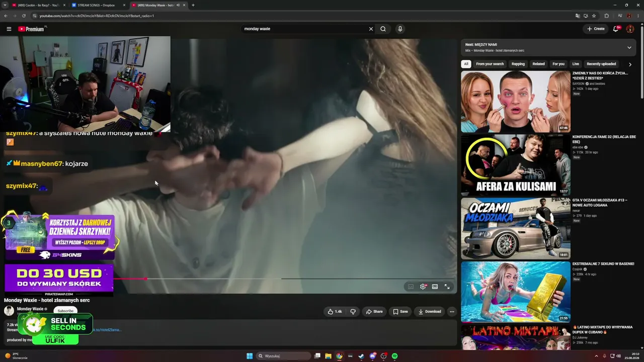Run search with the magnifier button
Viewport: 644px width, 362px height.
pos(383,29)
